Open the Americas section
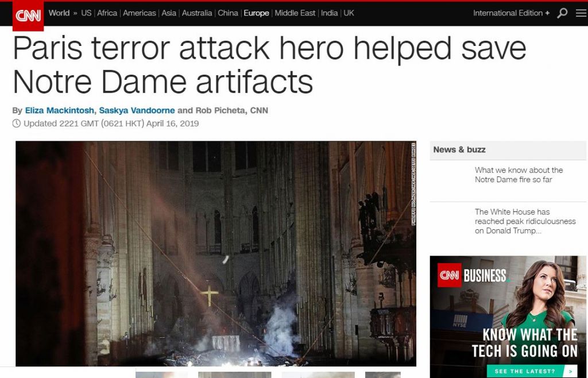The image size is (588, 378). [x=140, y=13]
